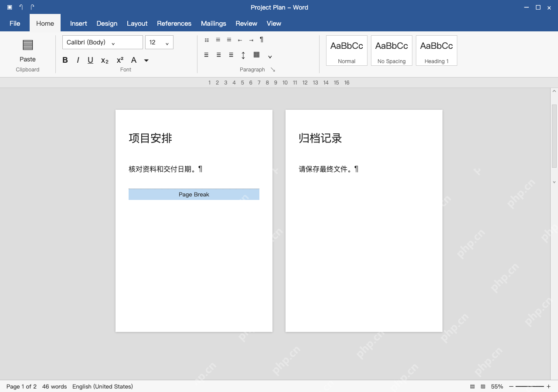Open the font size 12 dropdown
Screen dimensions: 558x392
point(159,42)
